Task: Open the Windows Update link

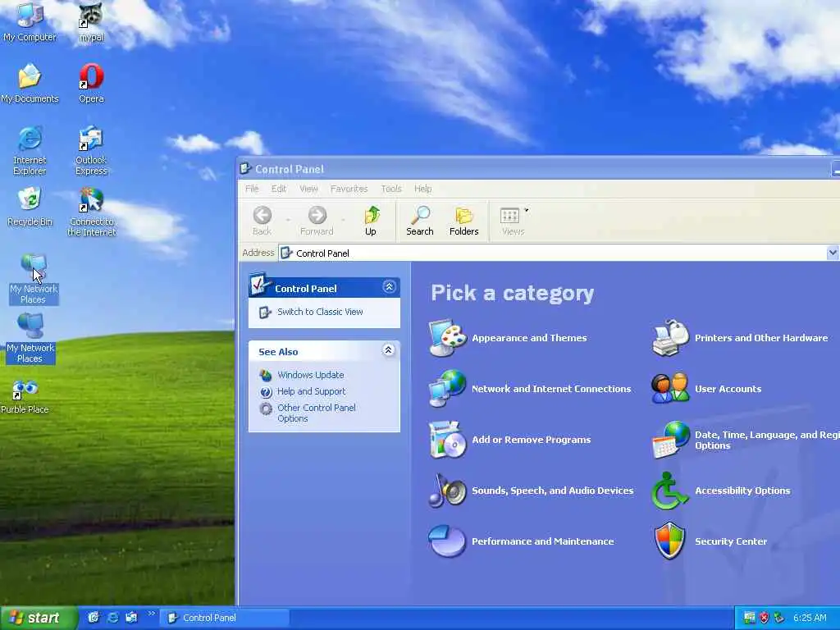Action: tap(311, 375)
